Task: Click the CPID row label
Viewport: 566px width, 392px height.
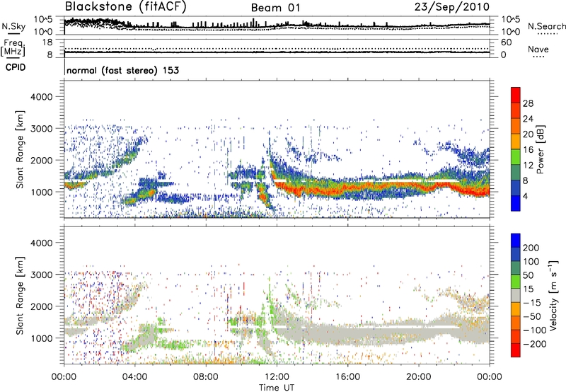Action: [x=16, y=67]
